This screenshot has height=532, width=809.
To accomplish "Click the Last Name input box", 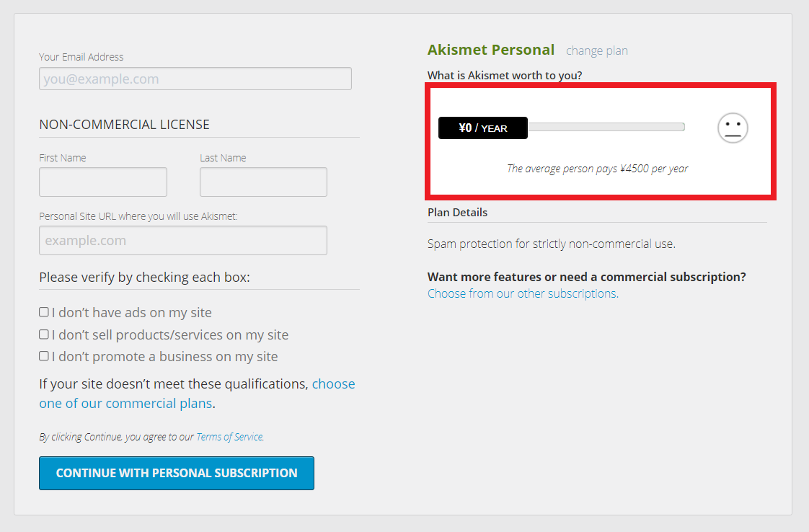I will 264,182.
